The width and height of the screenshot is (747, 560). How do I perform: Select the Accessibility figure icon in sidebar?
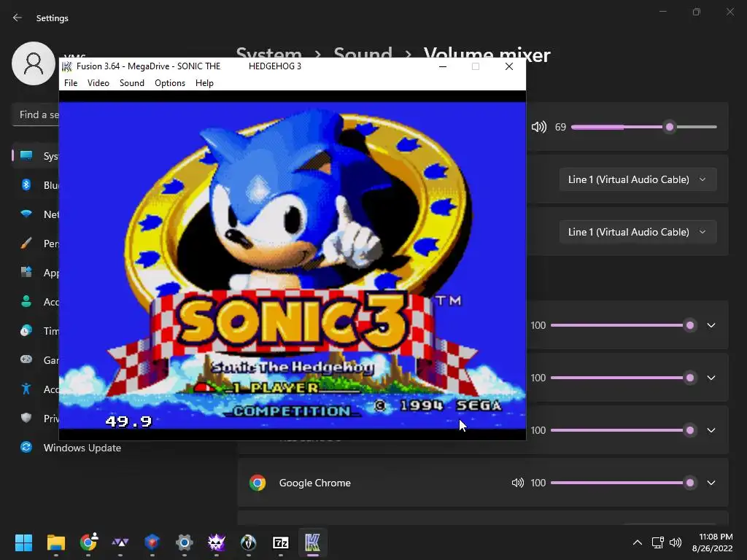coord(26,389)
